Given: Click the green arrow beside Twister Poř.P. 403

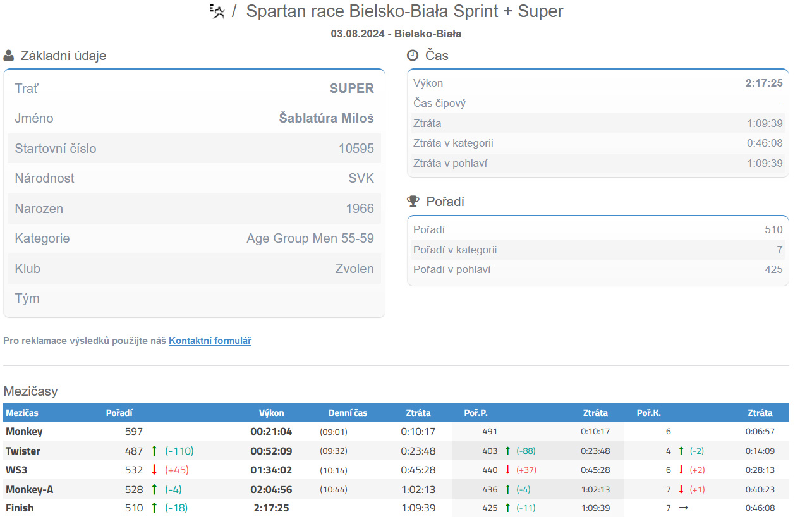Looking at the screenshot, I should click(x=507, y=451).
